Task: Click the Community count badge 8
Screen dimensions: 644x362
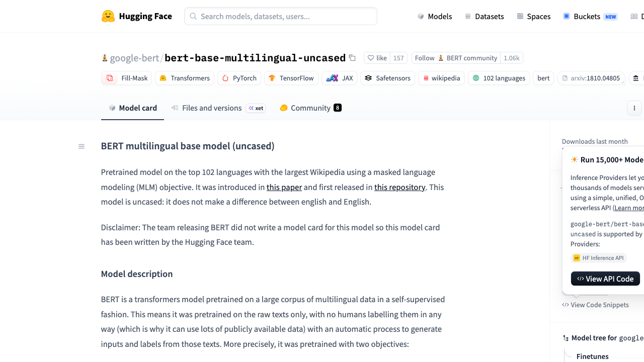Action: click(x=338, y=108)
